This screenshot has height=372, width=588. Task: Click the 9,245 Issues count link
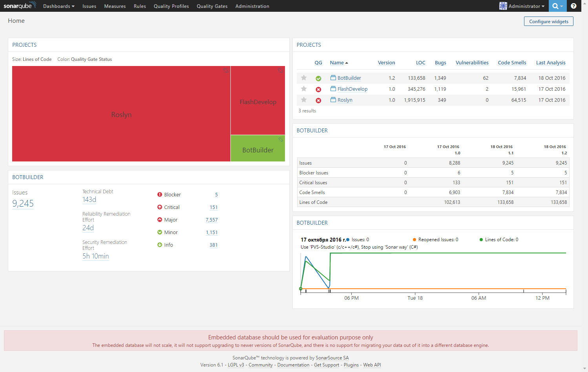23,203
